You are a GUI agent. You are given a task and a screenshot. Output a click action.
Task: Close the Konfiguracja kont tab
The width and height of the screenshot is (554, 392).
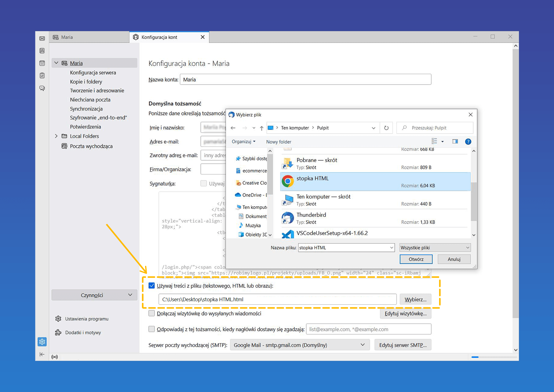202,37
